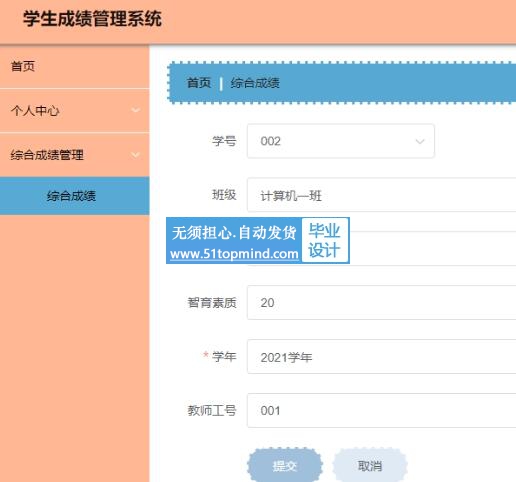Click 综合成绩 breadcrumb item

pyautogui.click(x=255, y=83)
